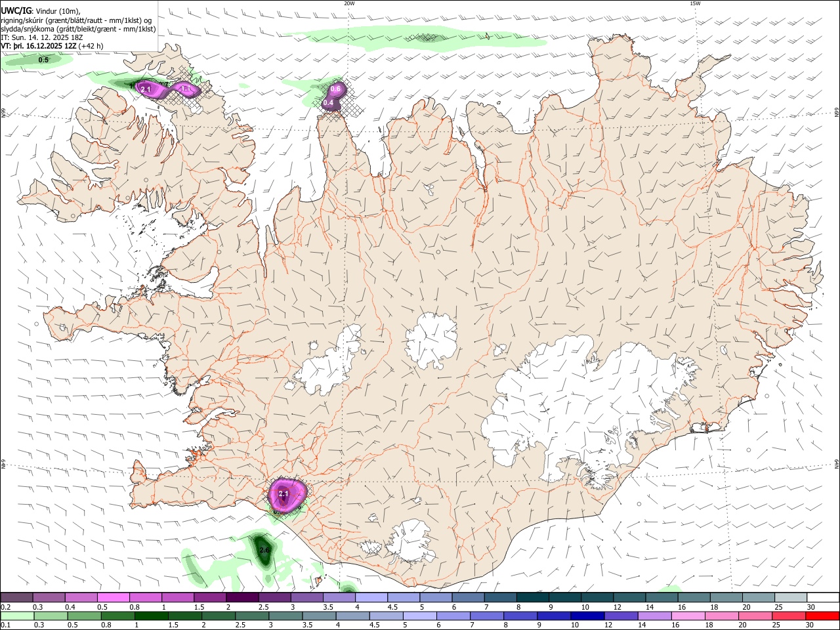Screen dimensions: 840x630
Task: Click the 'VT: þri. 16.12.2025 12Z' valid time
Action: (x=38, y=46)
